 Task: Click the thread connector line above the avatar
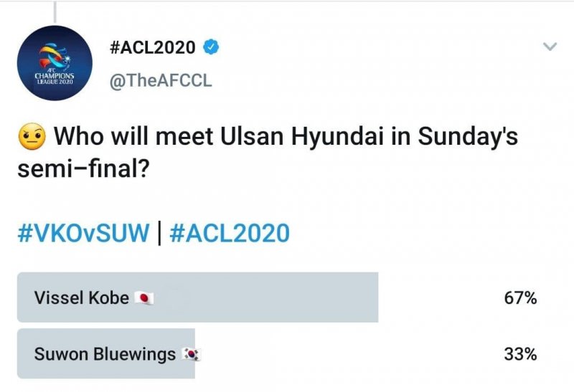point(55,11)
